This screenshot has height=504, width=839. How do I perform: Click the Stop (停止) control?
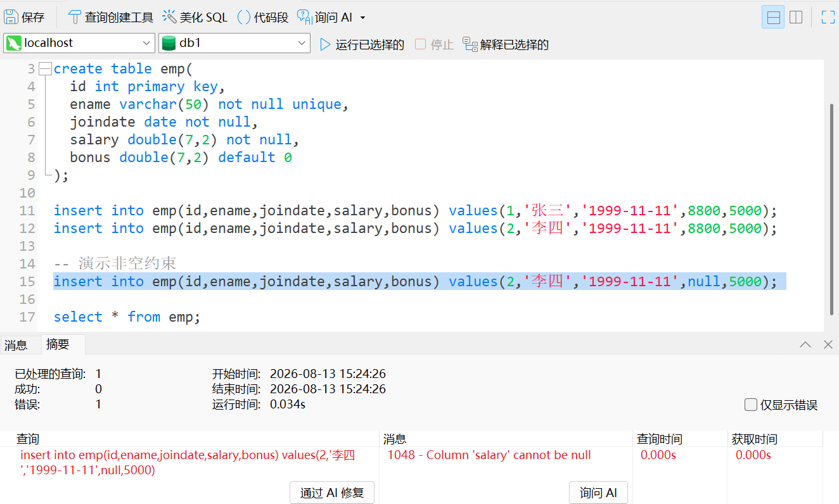[435, 44]
